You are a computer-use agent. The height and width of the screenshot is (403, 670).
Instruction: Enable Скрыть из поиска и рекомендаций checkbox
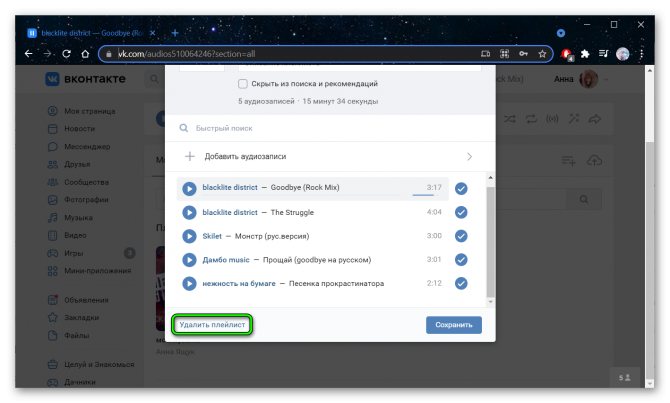point(243,84)
